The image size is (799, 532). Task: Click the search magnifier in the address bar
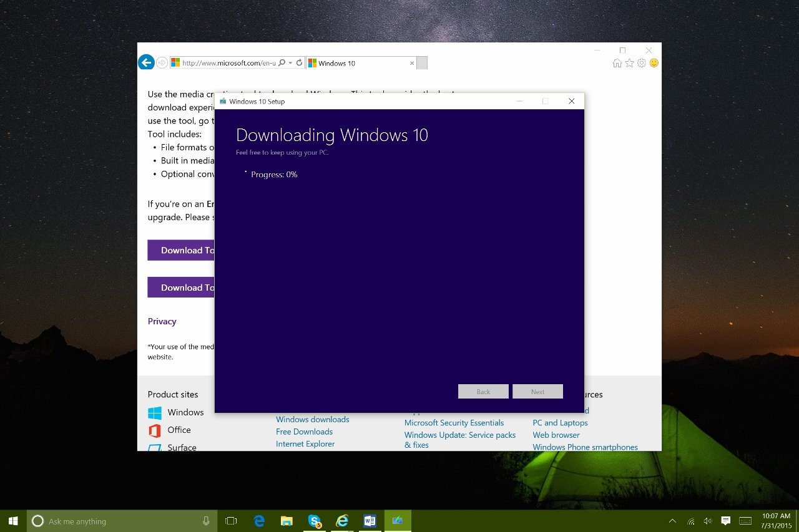tap(282, 63)
